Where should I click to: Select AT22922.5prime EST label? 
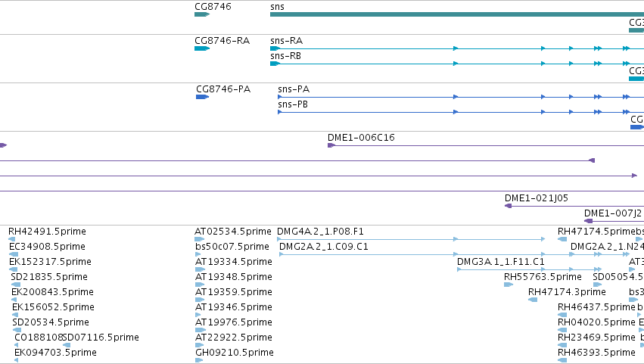(x=234, y=338)
